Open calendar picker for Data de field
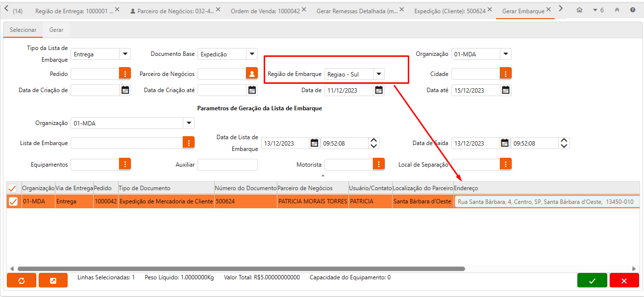644x297 pixels. click(x=379, y=90)
